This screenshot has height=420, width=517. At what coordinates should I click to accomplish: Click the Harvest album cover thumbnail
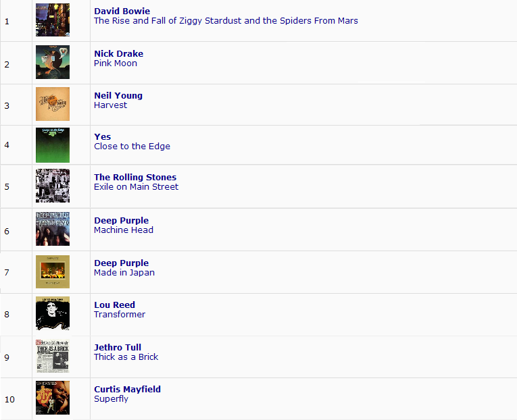(53, 104)
